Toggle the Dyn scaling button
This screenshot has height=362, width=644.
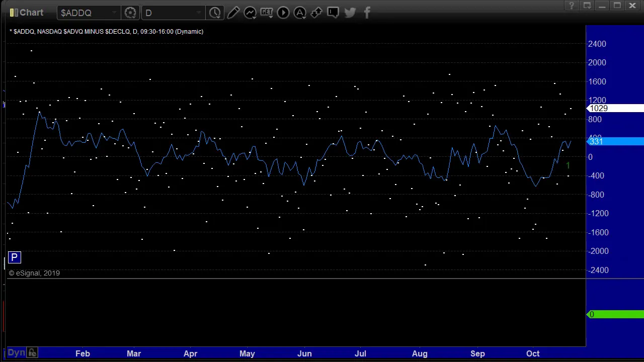click(17, 353)
